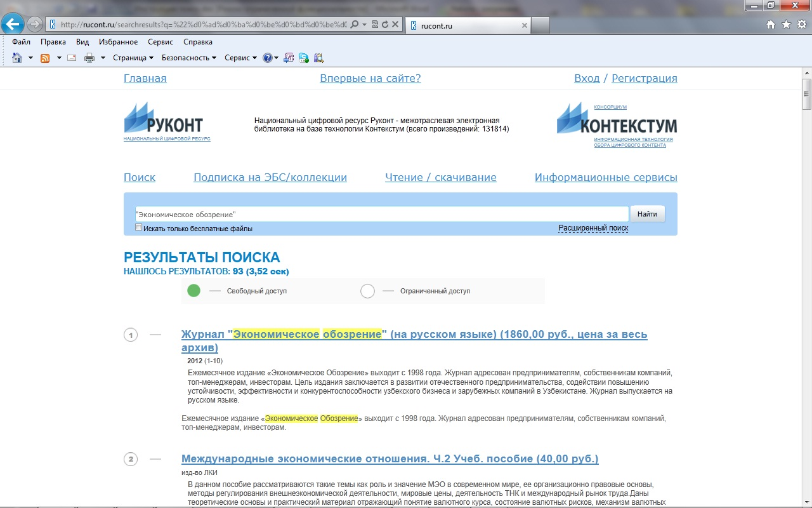This screenshot has width=812, height=508.
Task: Click the RSS feeds icon
Action: [x=45, y=58]
